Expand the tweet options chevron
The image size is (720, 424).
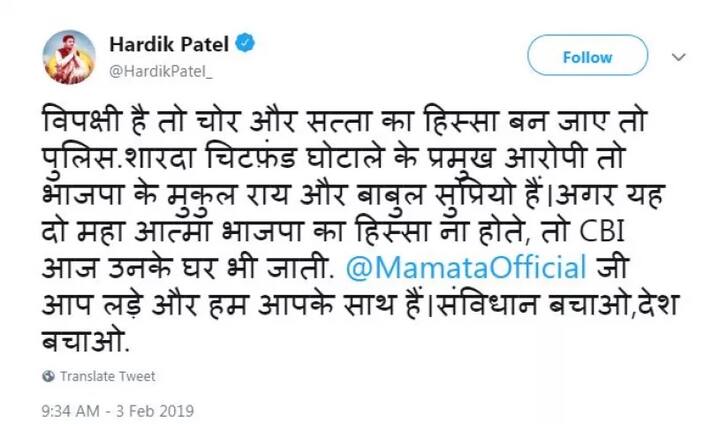679,58
